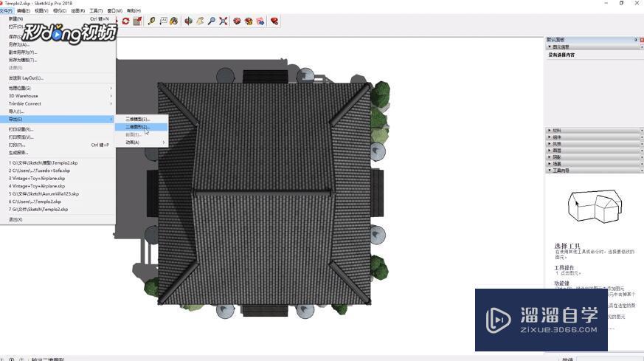Image resolution: width=644 pixels, height=361 pixels.
Task: Select the Text label tool icon
Action: click(163, 21)
